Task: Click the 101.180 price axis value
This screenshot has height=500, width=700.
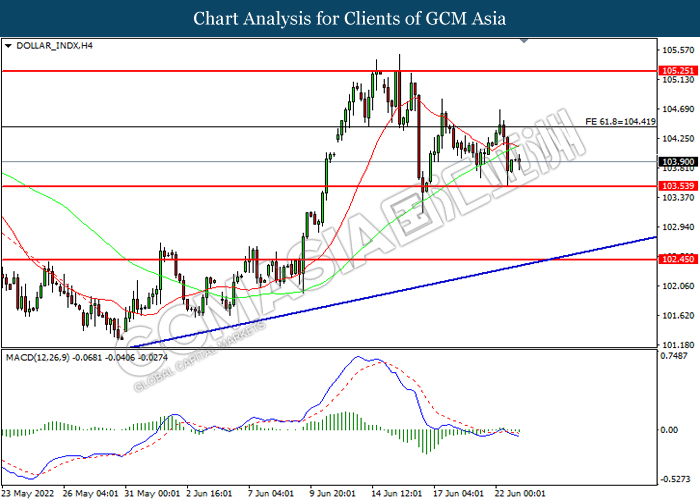Action: (678, 345)
